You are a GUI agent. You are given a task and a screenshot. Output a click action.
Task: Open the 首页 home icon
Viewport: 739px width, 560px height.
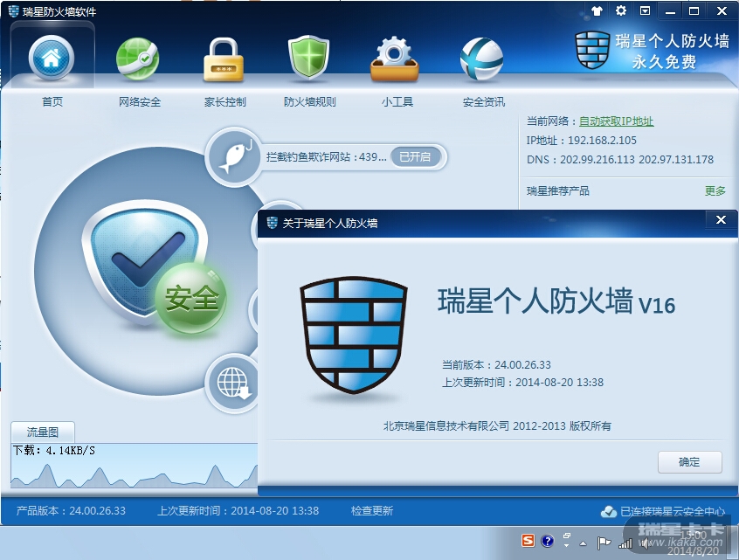pos(52,59)
